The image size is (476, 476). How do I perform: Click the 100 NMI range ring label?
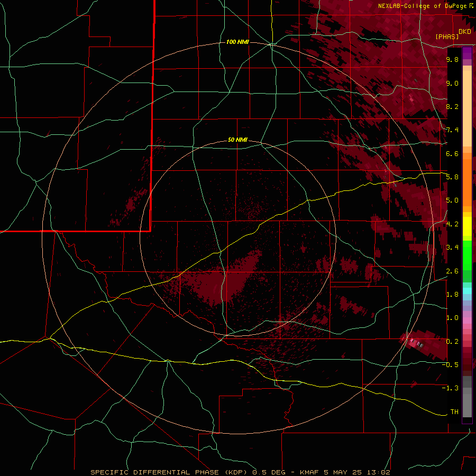[237, 42]
